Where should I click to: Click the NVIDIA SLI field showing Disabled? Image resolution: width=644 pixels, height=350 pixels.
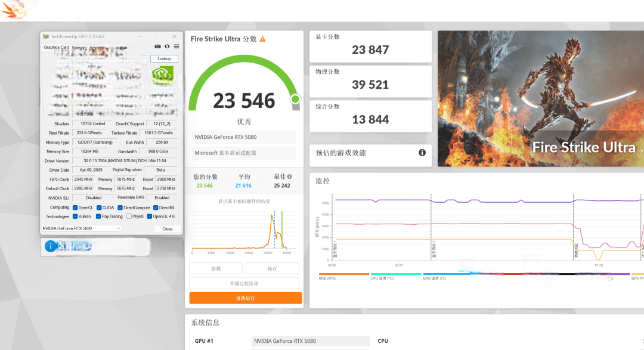94,198
